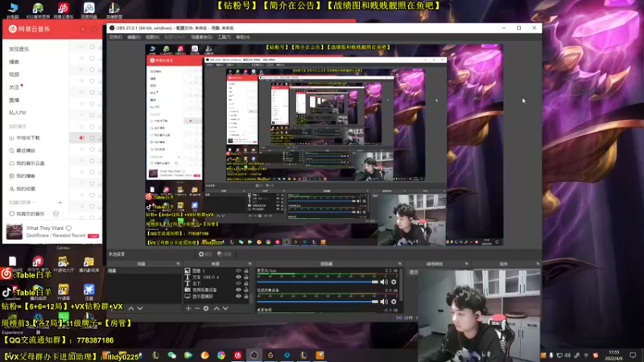Open settings gear of video capture mixer channel
The height and width of the screenshot is (362, 644).
click(x=394, y=302)
